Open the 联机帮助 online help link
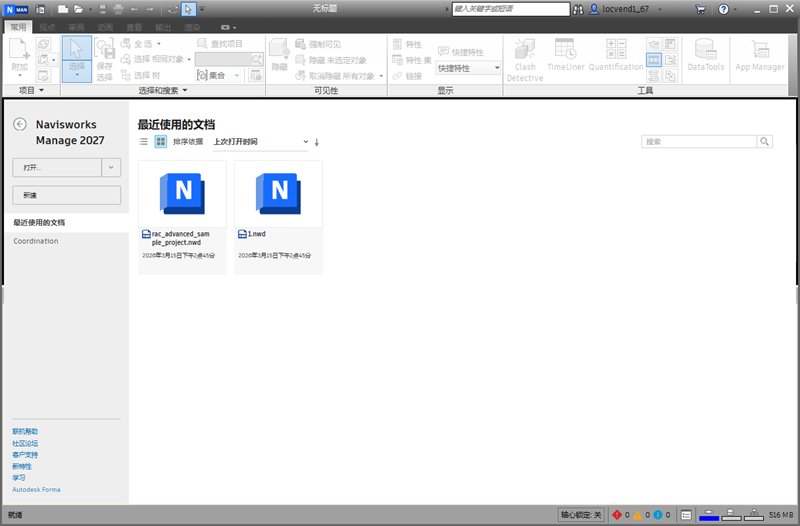Image resolution: width=800 pixels, height=526 pixels. 25,432
